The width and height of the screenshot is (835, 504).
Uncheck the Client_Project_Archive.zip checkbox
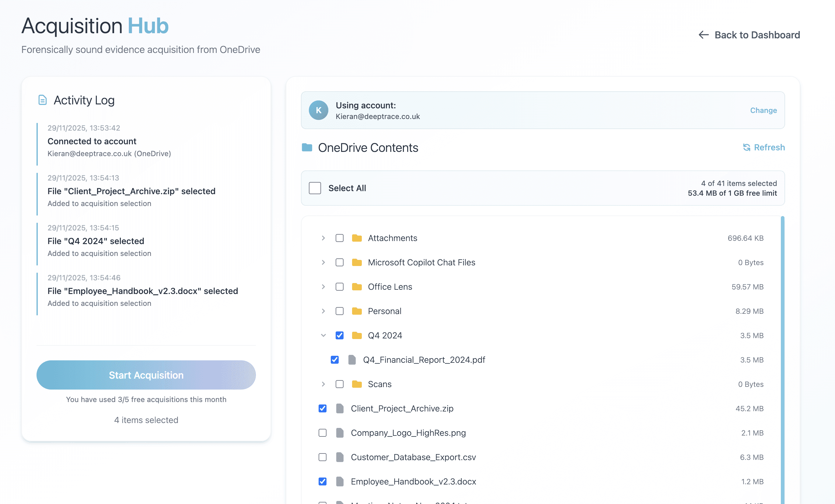pos(322,408)
